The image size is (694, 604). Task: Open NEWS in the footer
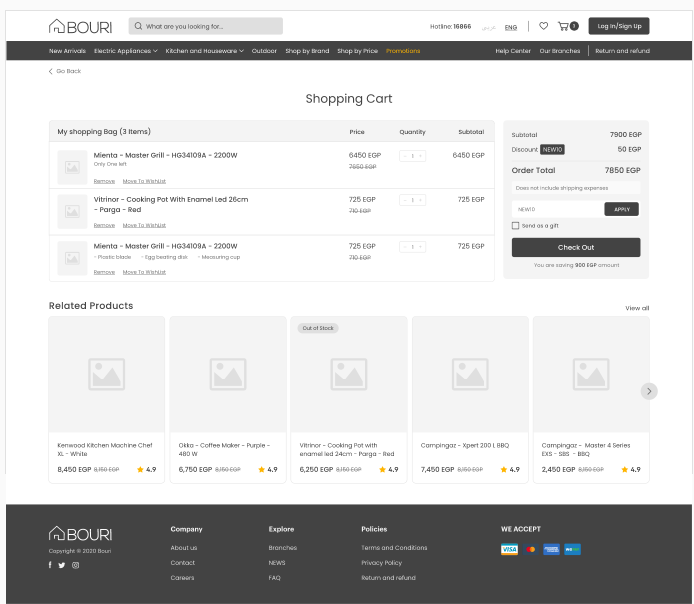(277, 563)
